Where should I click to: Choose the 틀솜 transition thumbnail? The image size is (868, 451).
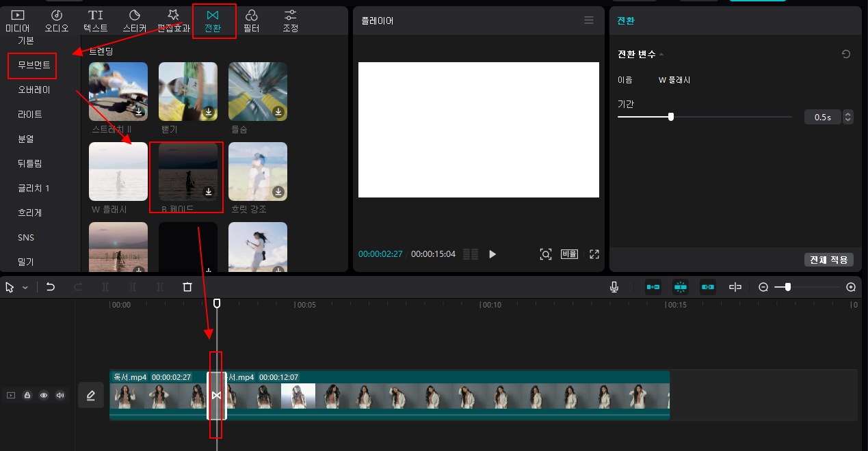pos(258,92)
